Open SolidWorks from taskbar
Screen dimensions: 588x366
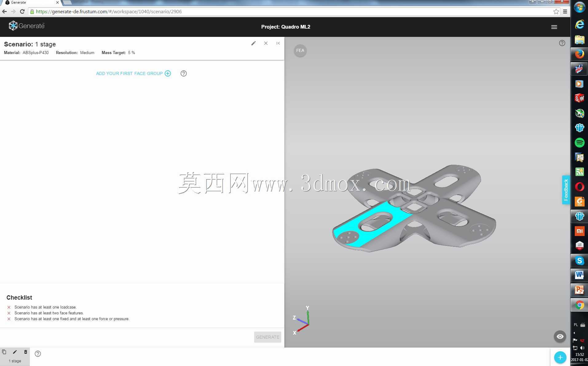[x=579, y=98]
